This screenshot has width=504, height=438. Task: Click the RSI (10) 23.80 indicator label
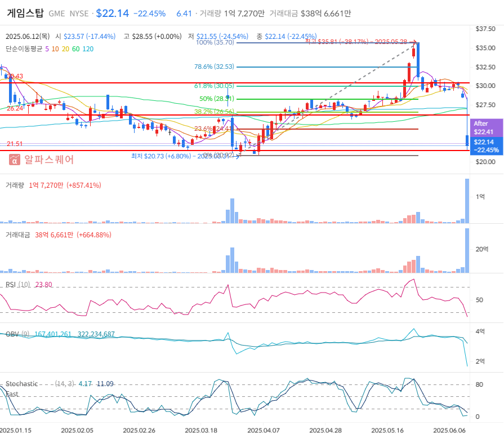click(x=29, y=285)
